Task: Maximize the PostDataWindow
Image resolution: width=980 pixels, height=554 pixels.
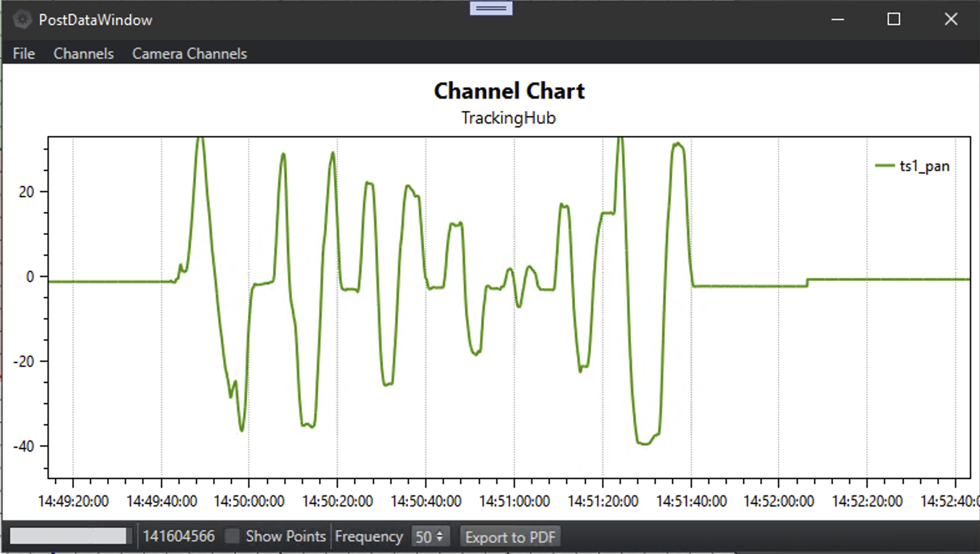Action: pos(893,19)
